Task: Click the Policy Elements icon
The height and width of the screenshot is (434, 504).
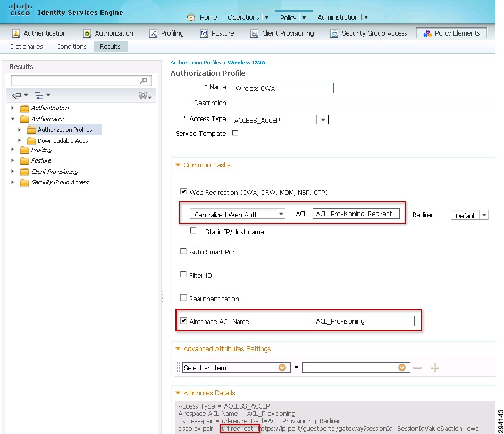Action: 427,33
